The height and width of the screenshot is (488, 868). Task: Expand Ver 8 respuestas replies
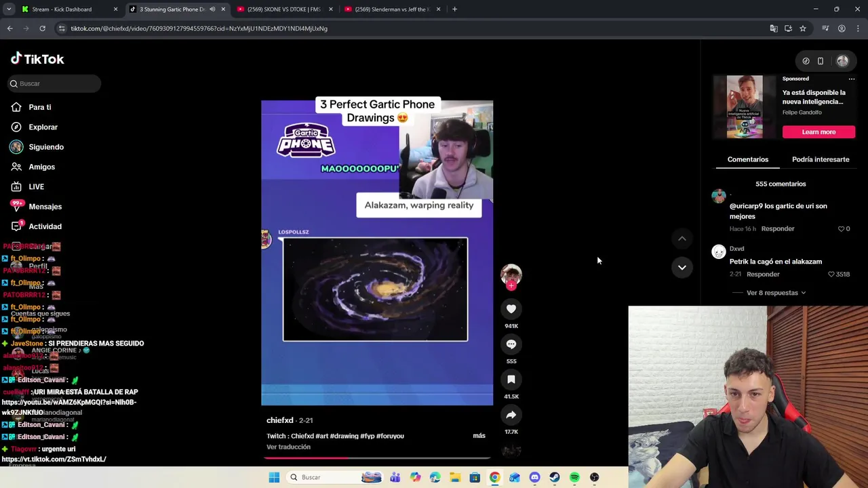(776, 293)
